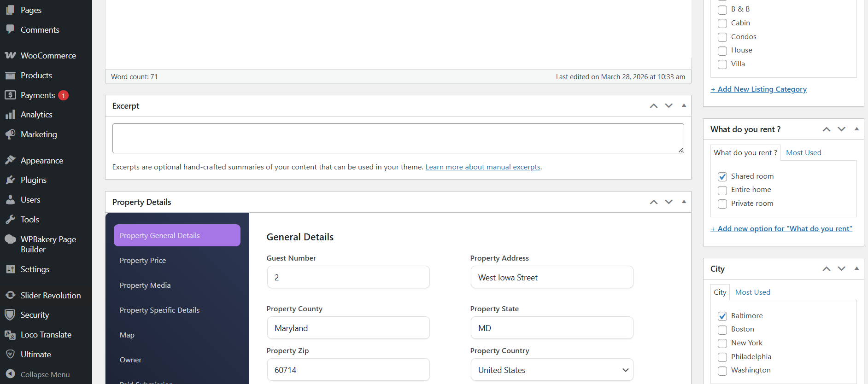The image size is (868, 384).
Task: Focus the Property Zip input field
Action: pos(348,370)
